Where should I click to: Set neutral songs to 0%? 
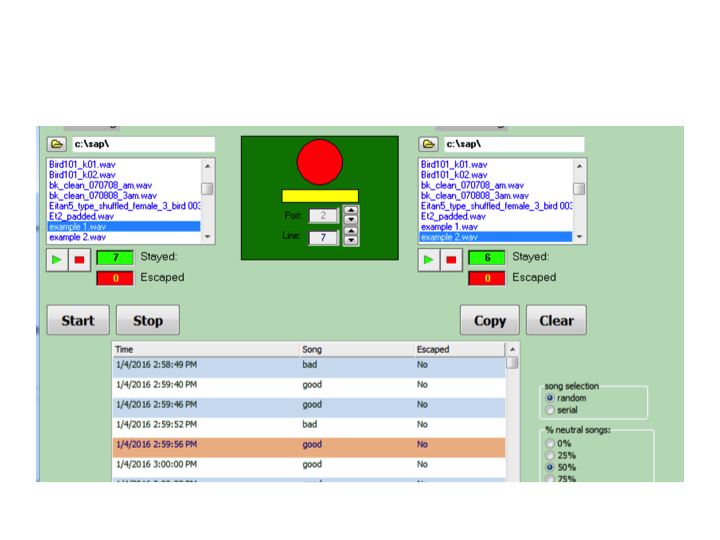coord(550,443)
